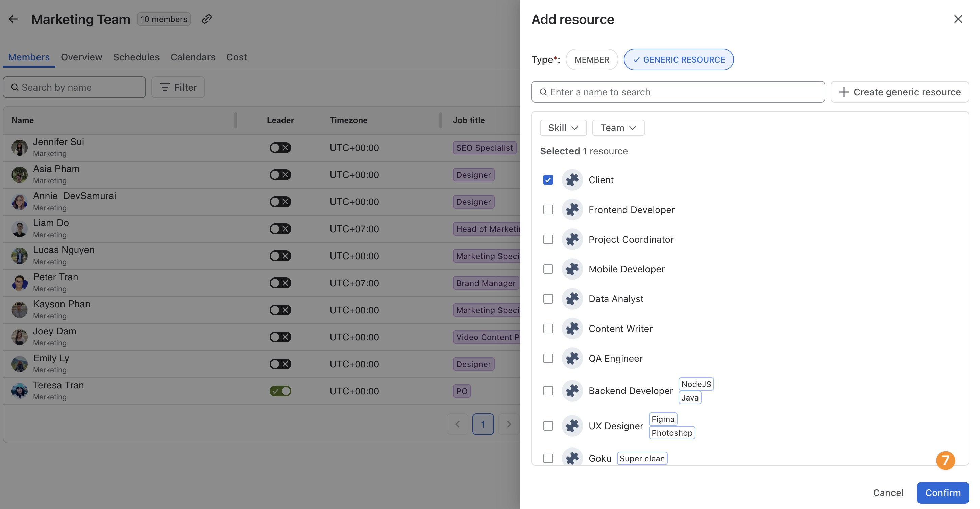Click Liam Do's avatar
The image size is (980, 509).
(19, 228)
